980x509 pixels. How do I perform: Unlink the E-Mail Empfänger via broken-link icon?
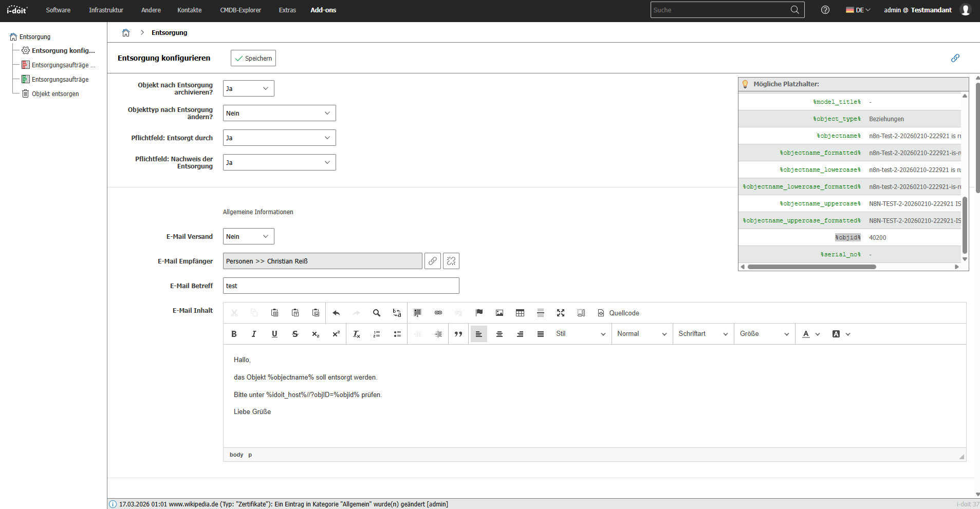[451, 261]
